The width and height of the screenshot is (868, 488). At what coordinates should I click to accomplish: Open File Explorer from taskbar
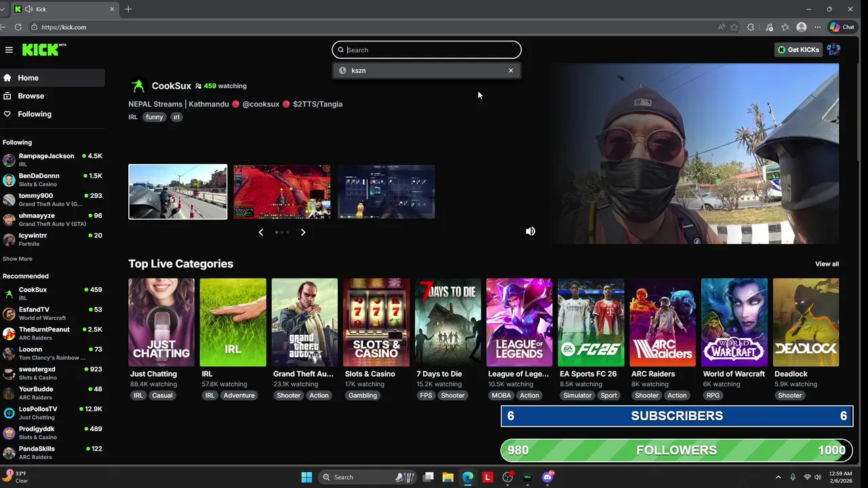point(448,477)
